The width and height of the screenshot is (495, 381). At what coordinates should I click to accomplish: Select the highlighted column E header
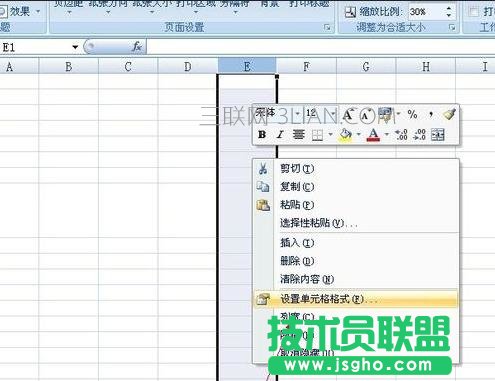247,66
